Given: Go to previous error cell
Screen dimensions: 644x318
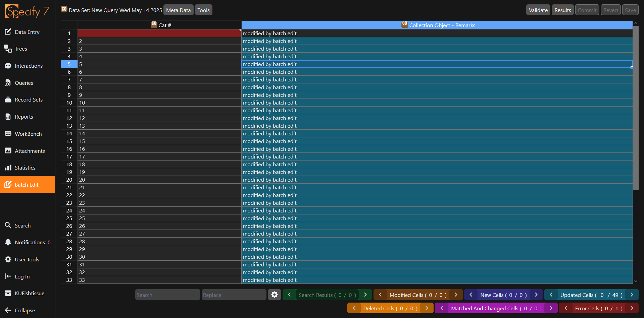Looking at the screenshot, I should pos(566,308).
